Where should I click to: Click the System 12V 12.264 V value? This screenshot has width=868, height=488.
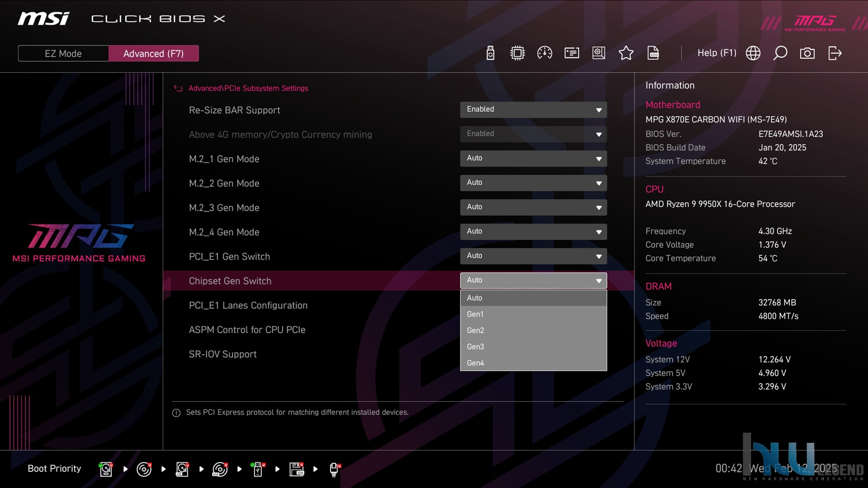click(774, 359)
